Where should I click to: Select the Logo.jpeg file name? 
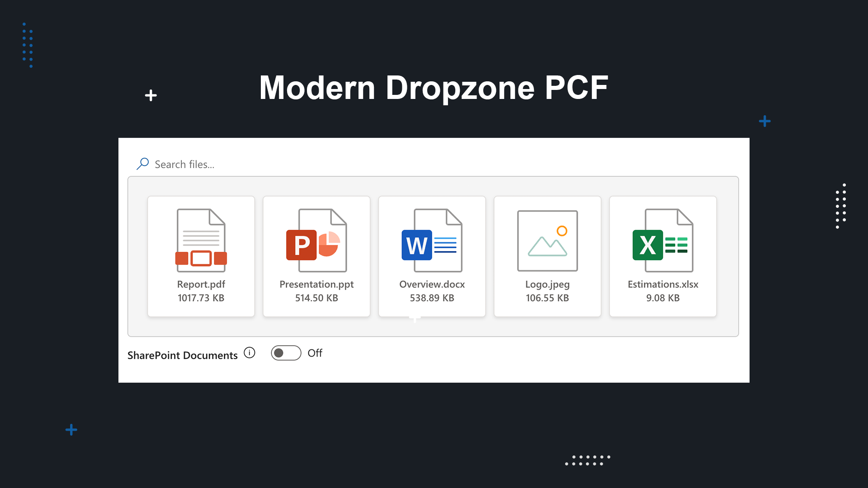tap(547, 284)
